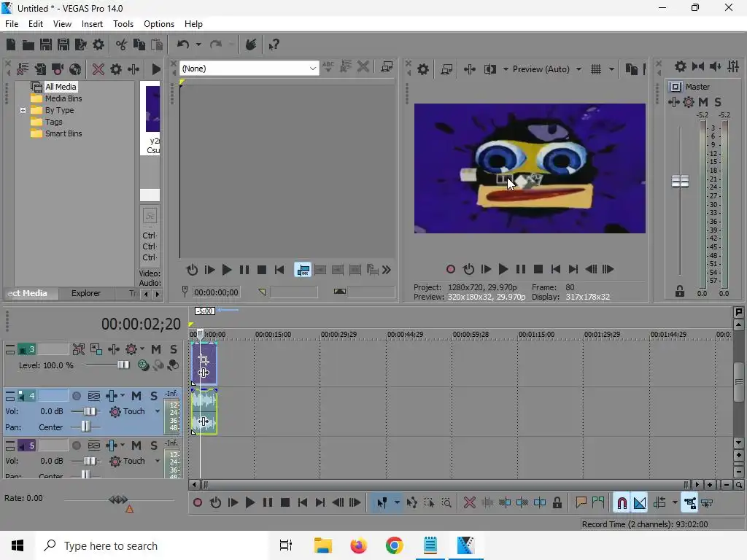Undo last action arrow icon
747x560 pixels.
coord(183,44)
